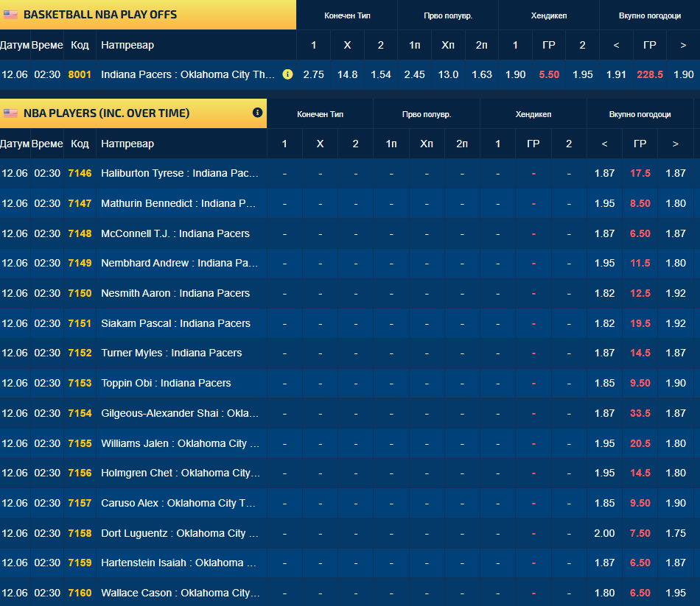The image size is (700, 606).
Task: Click the Хендикеп header in NBA PLAYERS section
Action: [x=533, y=114]
